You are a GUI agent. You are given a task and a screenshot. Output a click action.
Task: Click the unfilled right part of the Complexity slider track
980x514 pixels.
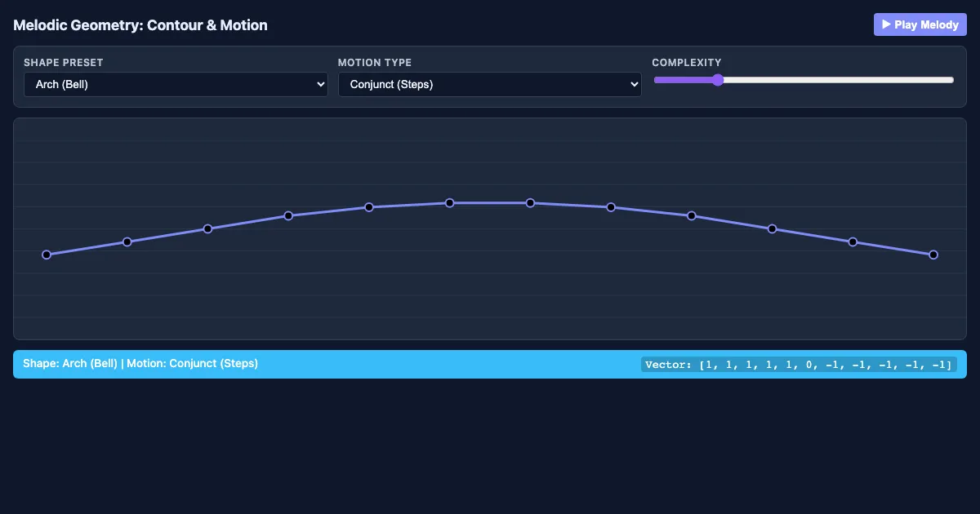(x=839, y=80)
